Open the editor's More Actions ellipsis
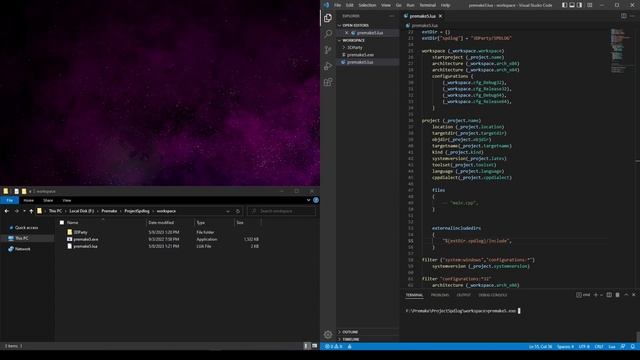The width and height of the screenshot is (640, 360). pyautogui.click(x=632, y=16)
